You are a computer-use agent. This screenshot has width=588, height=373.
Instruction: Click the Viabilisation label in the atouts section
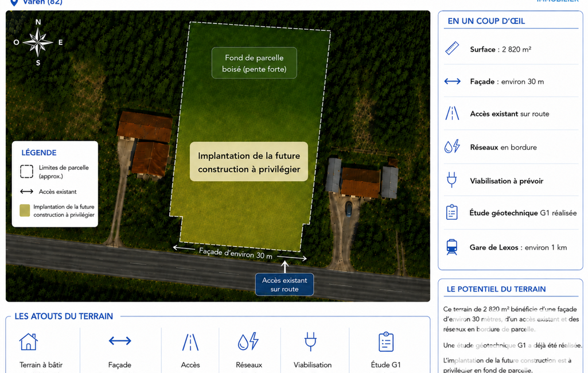(x=313, y=365)
